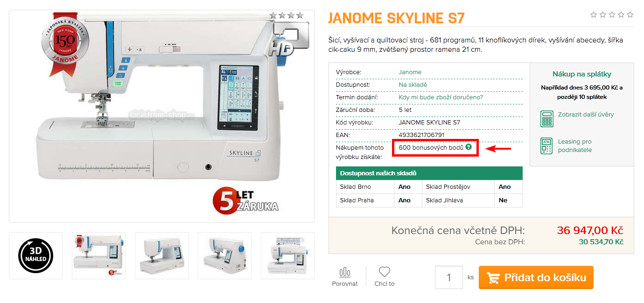Viewport: 644px width, 303px height.
Task: Rate product with fifth star near title
Action: coord(630,15)
